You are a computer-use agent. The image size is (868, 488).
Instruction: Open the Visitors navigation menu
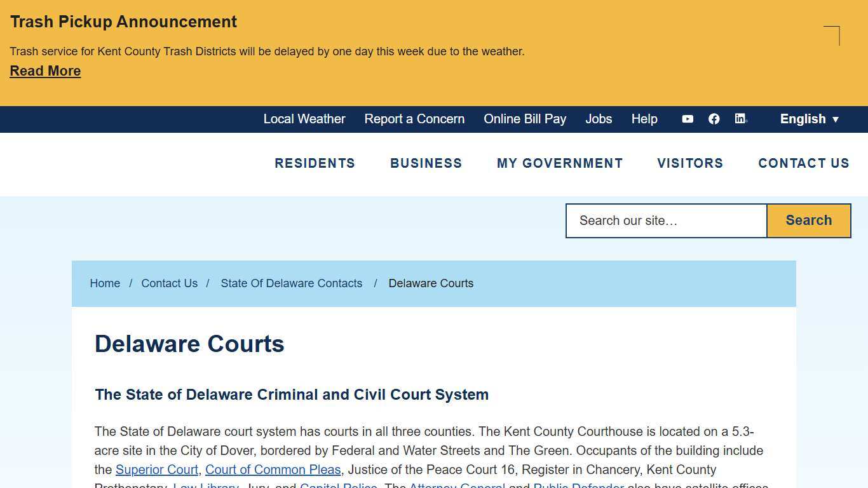tap(690, 163)
